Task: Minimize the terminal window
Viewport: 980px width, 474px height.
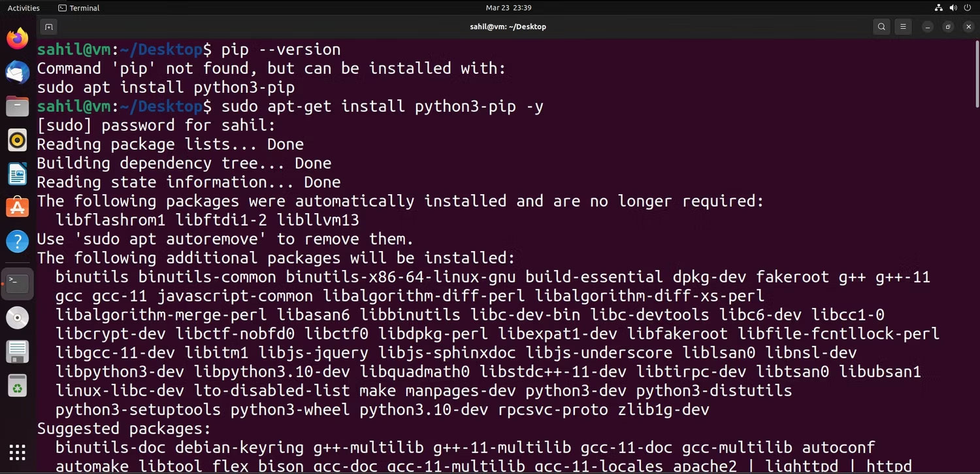Action: pos(927,27)
